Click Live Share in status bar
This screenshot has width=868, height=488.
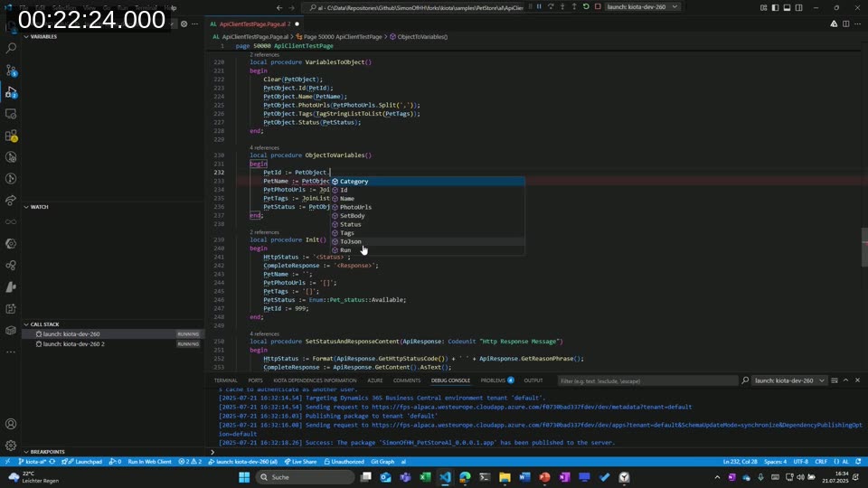tap(300, 462)
